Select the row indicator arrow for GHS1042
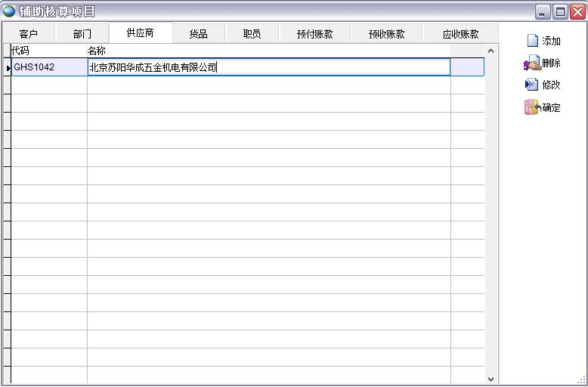 click(x=8, y=67)
